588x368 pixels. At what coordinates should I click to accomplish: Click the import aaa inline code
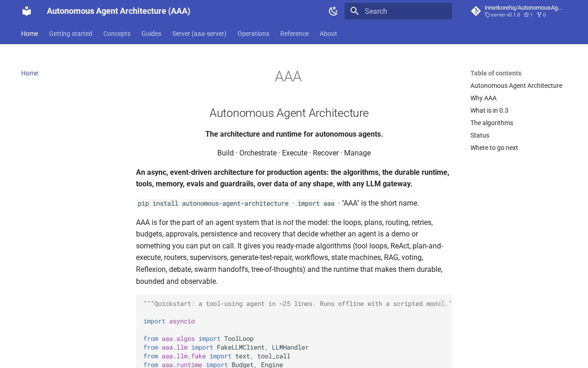(316, 203)
